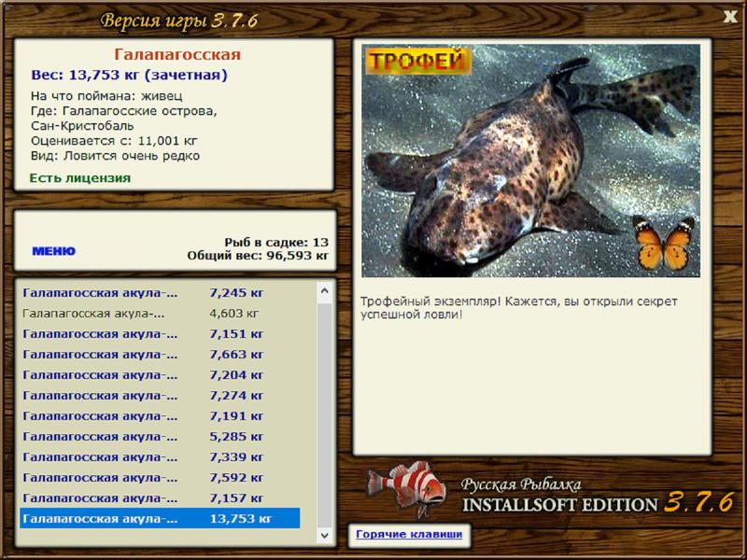Click the ТРОФЕЙ trophy badge
747x560 pixels.
click(x=417, y=61)
